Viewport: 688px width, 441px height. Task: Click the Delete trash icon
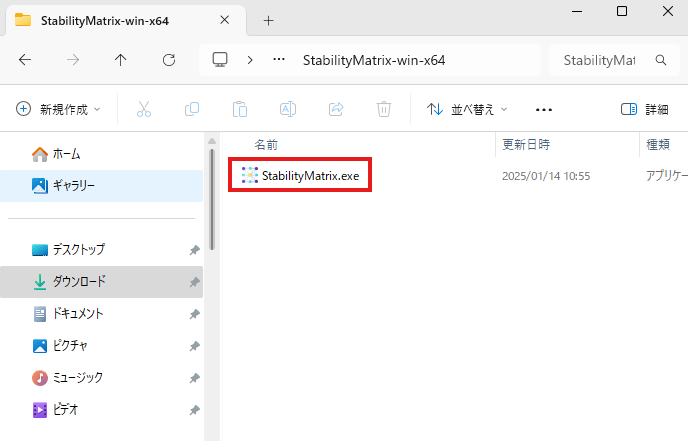tap(384, 109)
